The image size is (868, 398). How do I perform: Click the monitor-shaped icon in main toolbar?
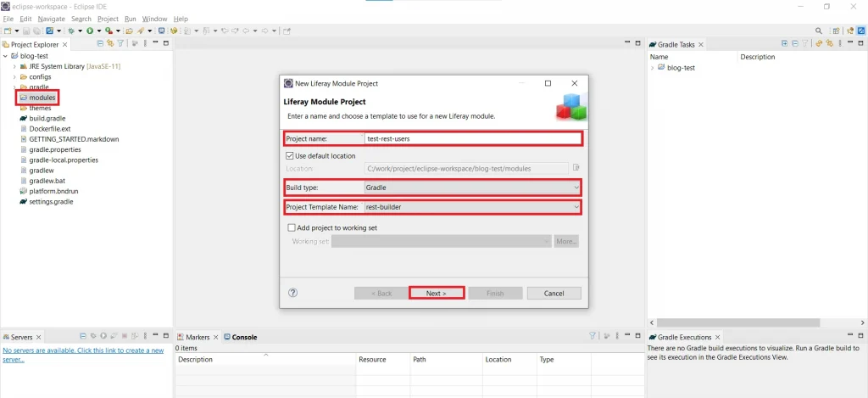(162, 31)
